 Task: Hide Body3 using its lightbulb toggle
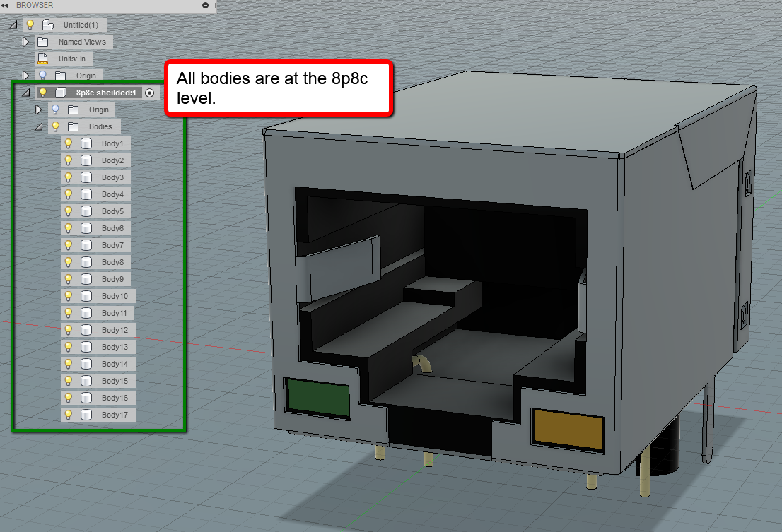tap(69, 177)
